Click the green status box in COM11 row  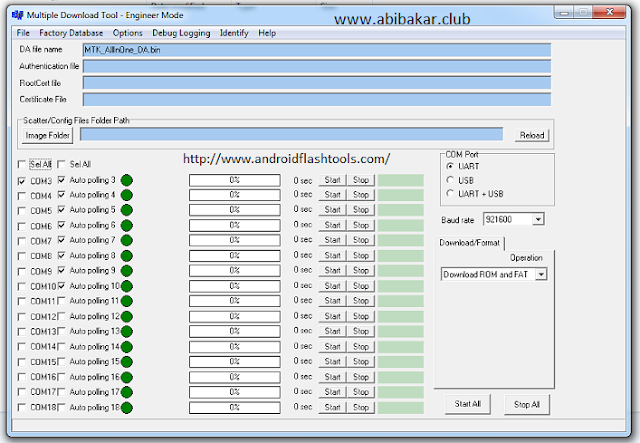pos(400,301)
